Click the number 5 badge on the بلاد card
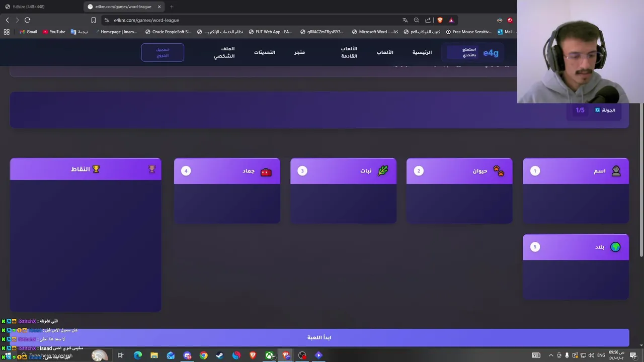Viewport: 644px width, 362px height. pyautogui.click(x=535, y=247)
